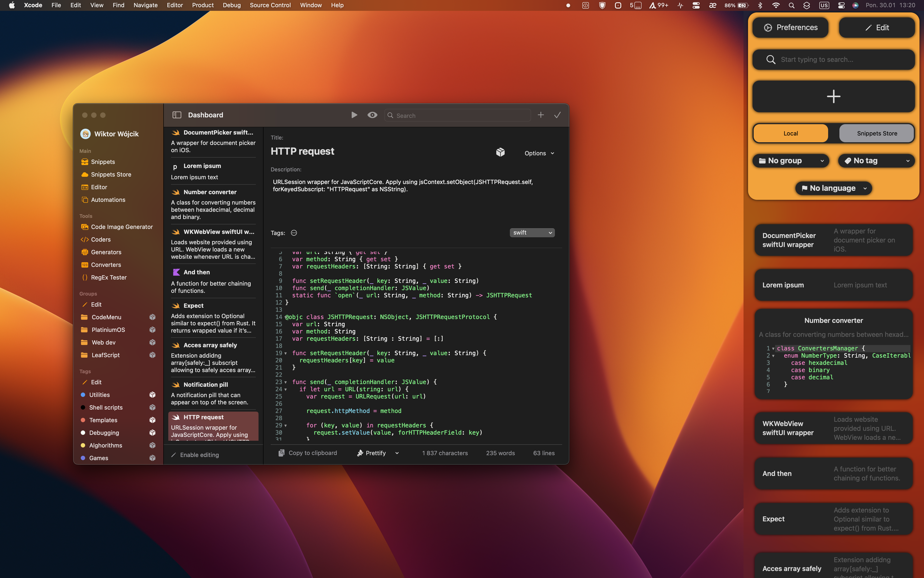Click Enable editing at list bottom
This screenshot has width=924, height=578.
[x=195, y=454]
